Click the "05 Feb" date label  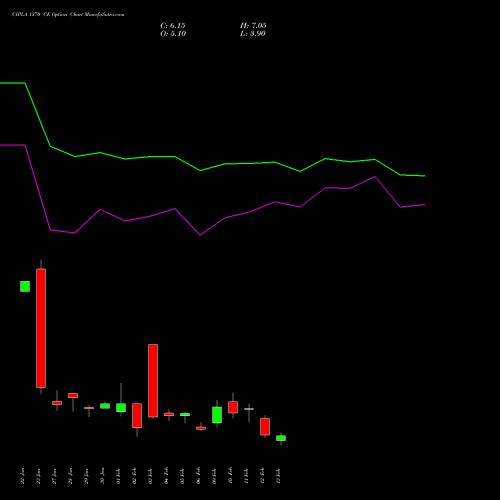[182, 476]
